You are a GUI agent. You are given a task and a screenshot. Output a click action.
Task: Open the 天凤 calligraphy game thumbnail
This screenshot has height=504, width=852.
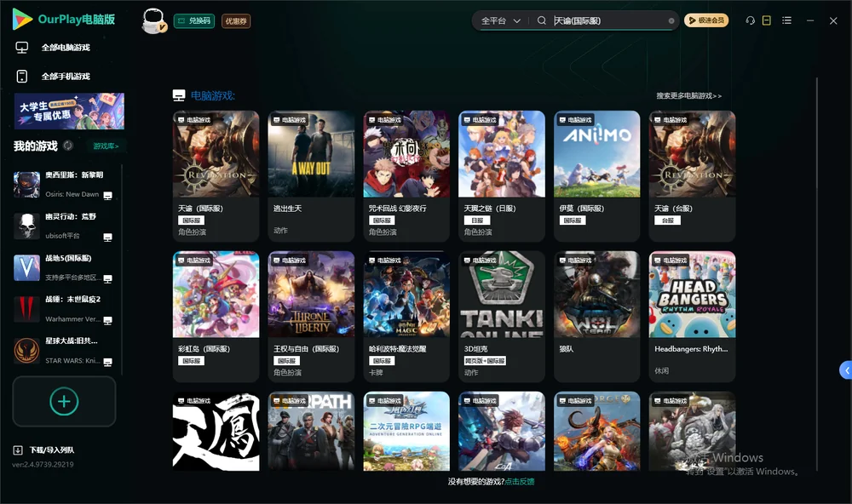[216, 432]
